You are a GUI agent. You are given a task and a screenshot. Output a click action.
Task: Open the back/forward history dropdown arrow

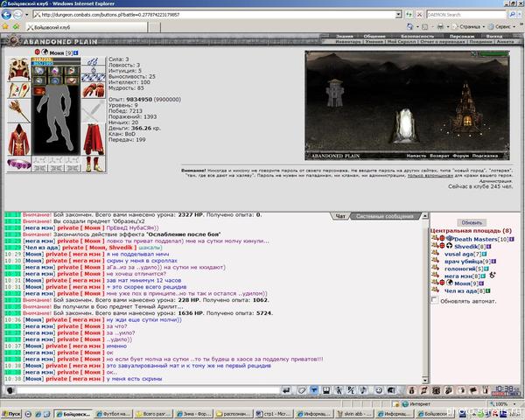pyautogui.click(x=27, y=15)
